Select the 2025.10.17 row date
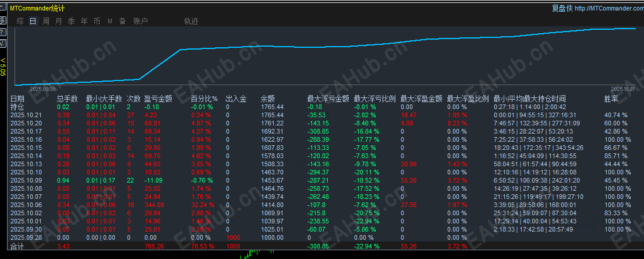The width and height of the screenshot is (644, 259). click(x=26, y=131)
